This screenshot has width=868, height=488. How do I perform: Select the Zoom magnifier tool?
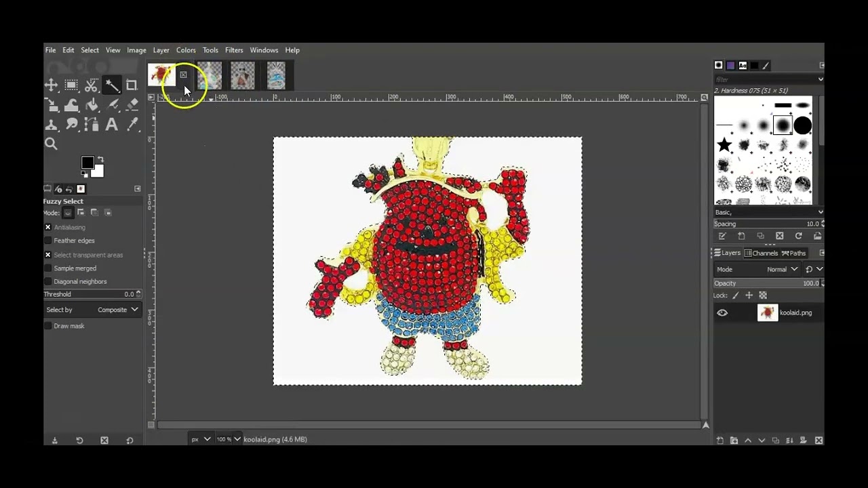(51, 144)
